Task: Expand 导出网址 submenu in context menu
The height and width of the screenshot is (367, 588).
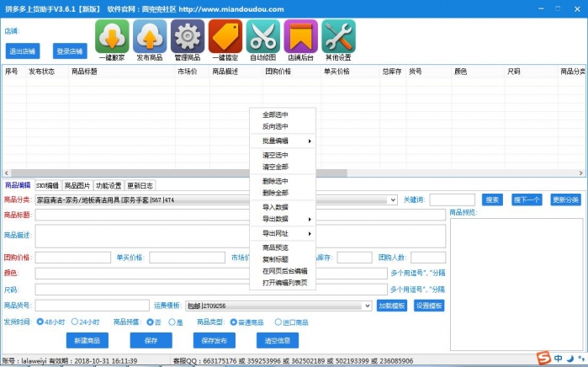Action: (283, 233)
